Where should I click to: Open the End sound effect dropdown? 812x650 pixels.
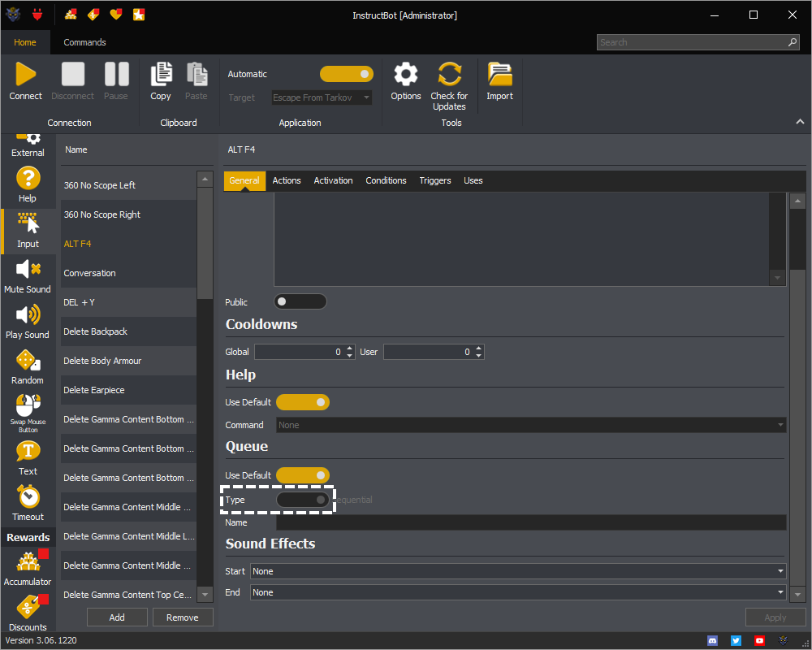[518, 592]
